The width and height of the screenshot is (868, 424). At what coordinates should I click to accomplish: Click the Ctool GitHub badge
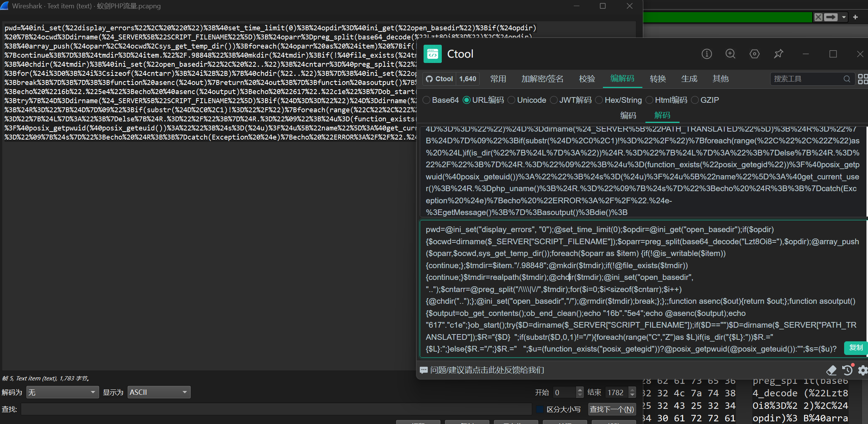tap(450, 79)
